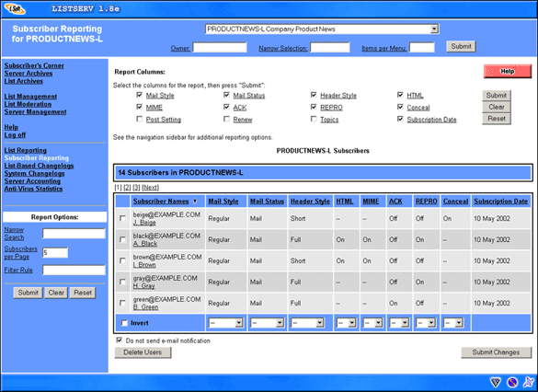Open J. Beige subscriber link

click(x=144, y=223)
